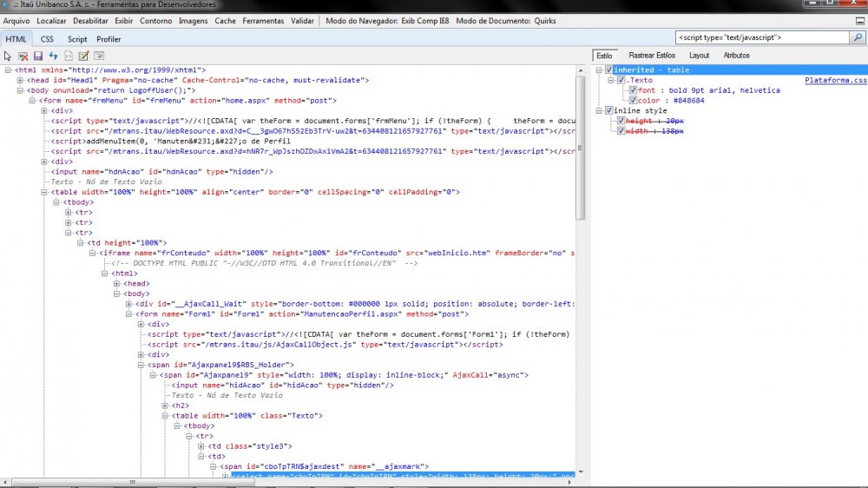Click the HTML tree scroll down arrow
868x488 pixels.
(580, 472)
